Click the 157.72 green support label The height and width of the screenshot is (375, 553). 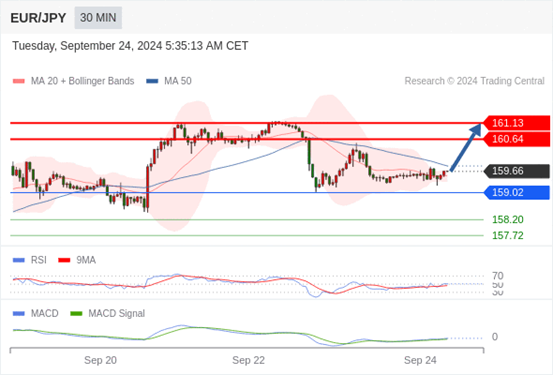coord(508,236)
